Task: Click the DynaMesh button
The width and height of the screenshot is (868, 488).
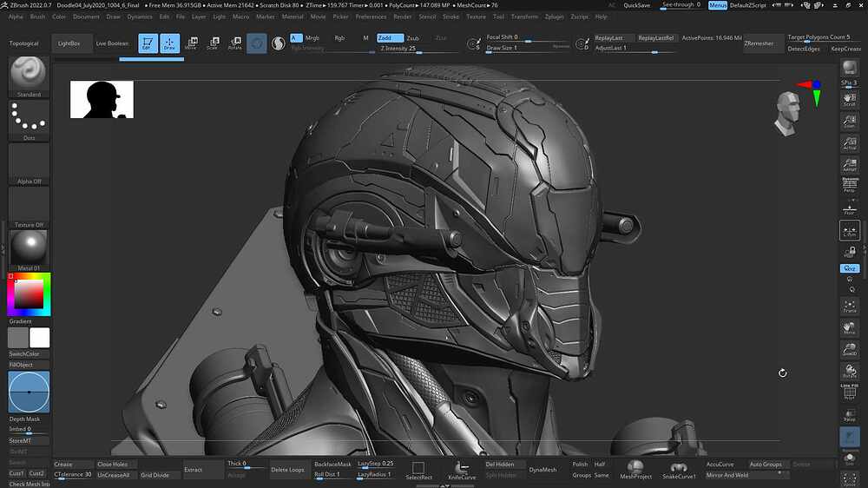Action: pyautogui.click(x=542, y=470)
